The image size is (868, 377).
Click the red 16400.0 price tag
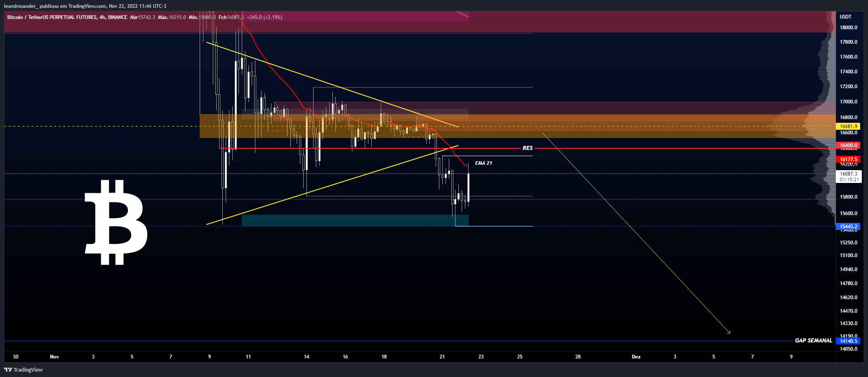coord(848,145)
